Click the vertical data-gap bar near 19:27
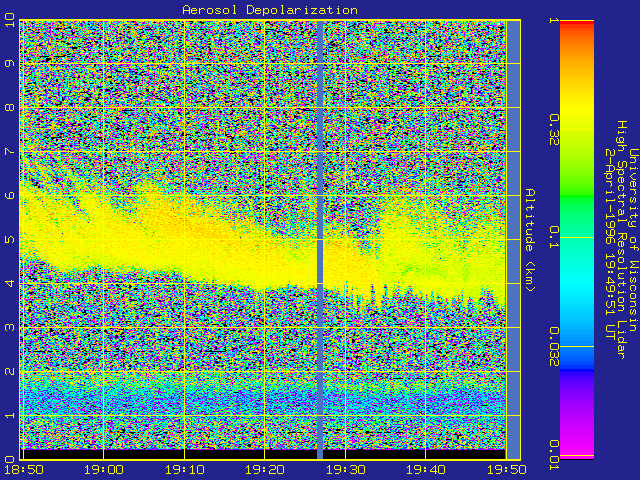Image resolution: width=640 pixels, height=480 pixels. (x=320, y=240)
